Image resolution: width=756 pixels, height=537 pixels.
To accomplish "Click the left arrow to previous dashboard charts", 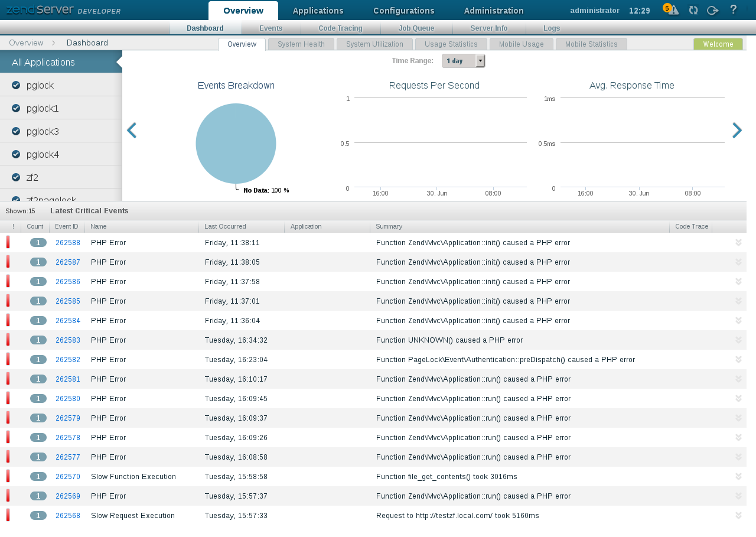I will tap(132, 130).
